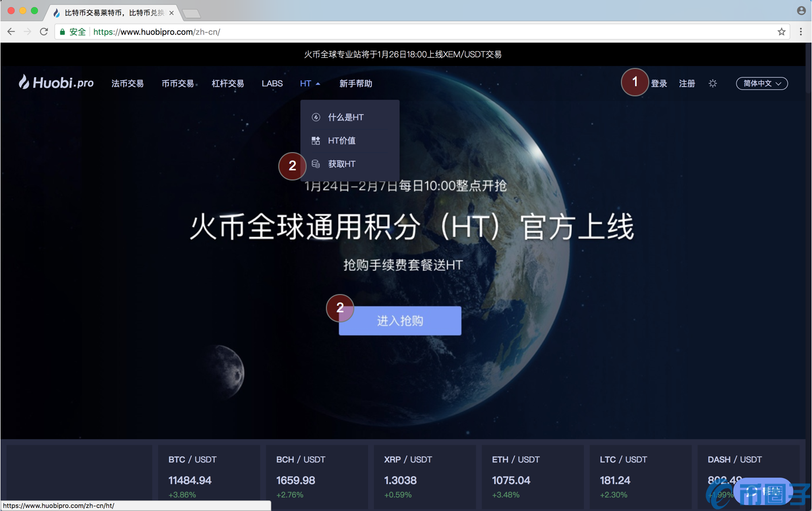Open the 杠杆交易 menu

(228, 83)
